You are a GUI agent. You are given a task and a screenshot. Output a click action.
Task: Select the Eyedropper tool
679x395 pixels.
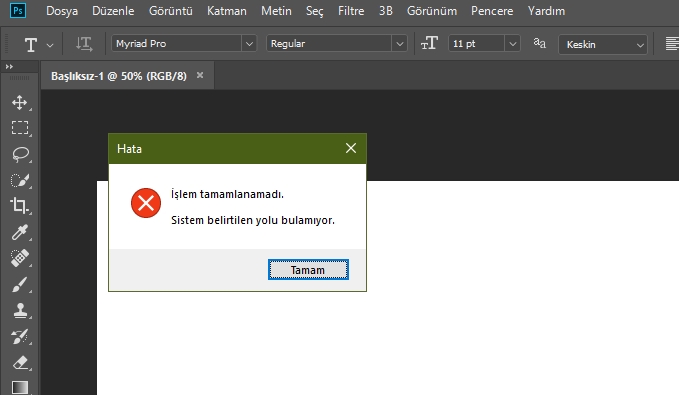[19, 232]
